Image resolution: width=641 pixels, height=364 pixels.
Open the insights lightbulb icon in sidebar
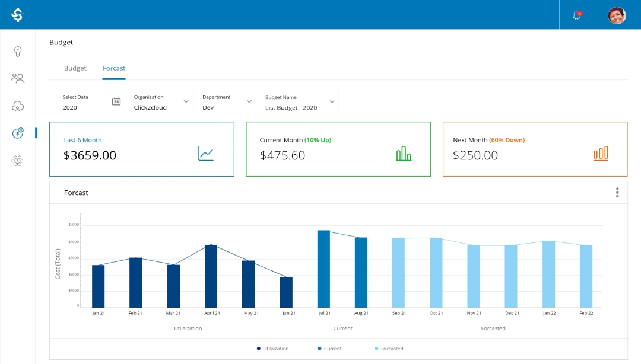[18, 52]
